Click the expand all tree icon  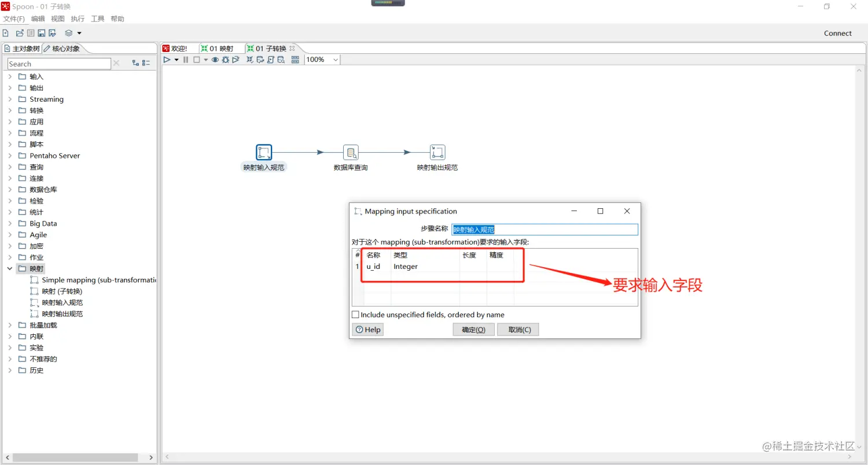pyautogui.click(x=135, y=63)
